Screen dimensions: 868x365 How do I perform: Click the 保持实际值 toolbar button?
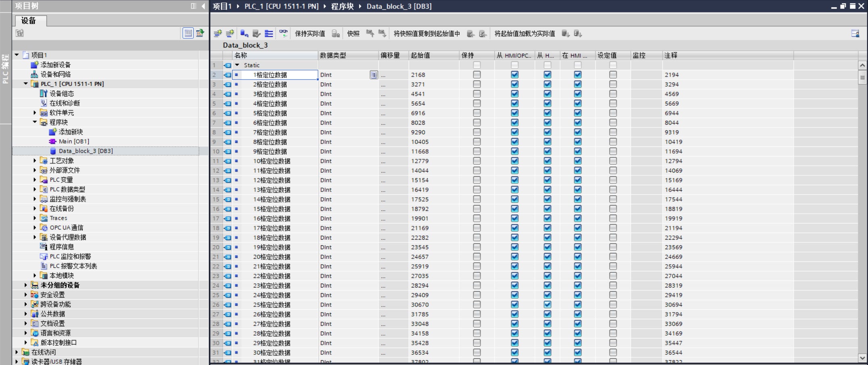pyautogui.click(x=310, y=33)
